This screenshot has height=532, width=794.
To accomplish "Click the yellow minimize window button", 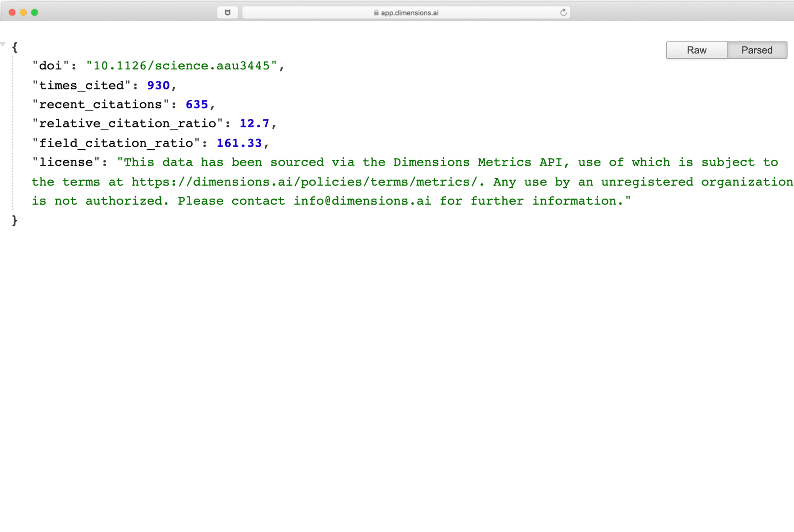I will [x=23, y=12].
